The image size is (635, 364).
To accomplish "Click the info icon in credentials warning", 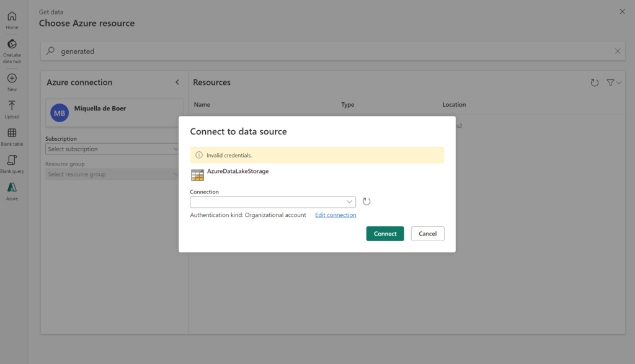I will 199,155.
